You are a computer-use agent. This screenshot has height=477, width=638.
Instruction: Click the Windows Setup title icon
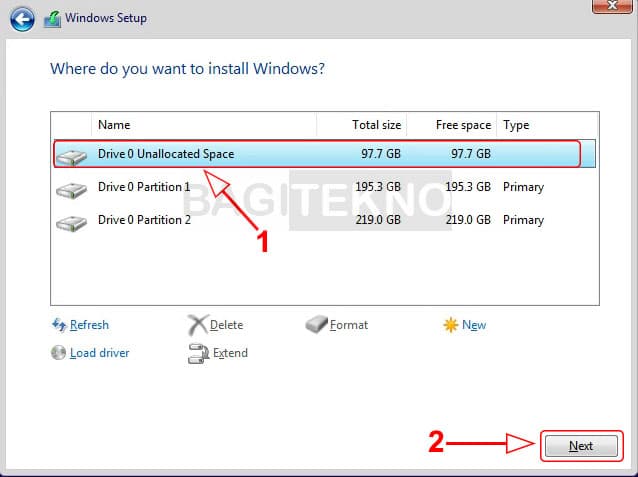[x=52, y=19]
